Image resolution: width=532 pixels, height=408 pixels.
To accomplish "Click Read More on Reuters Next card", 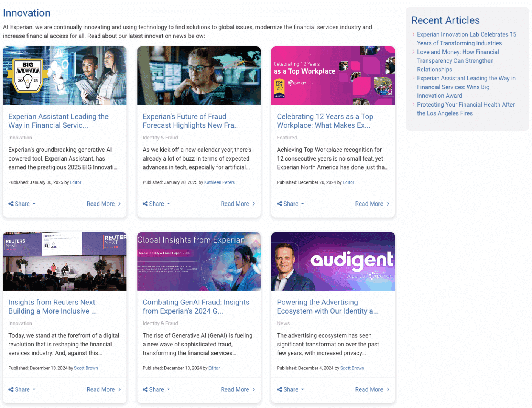I will click(104, 389).
